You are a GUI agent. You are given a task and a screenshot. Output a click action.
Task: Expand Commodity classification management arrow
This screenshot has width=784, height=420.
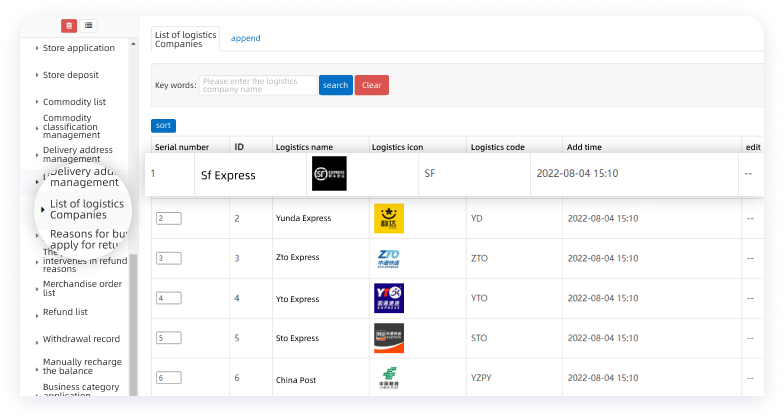[x=36, y=128]
